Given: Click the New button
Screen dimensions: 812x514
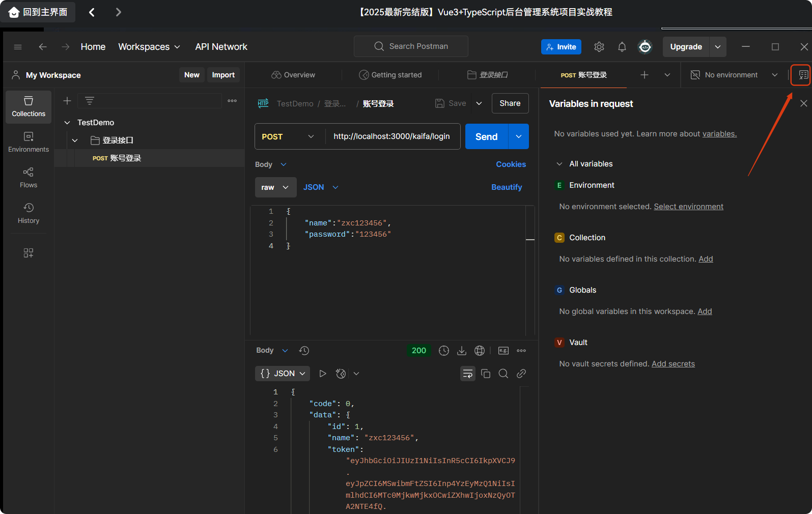Looking at the screenshot, I should [x=192, y=75].
